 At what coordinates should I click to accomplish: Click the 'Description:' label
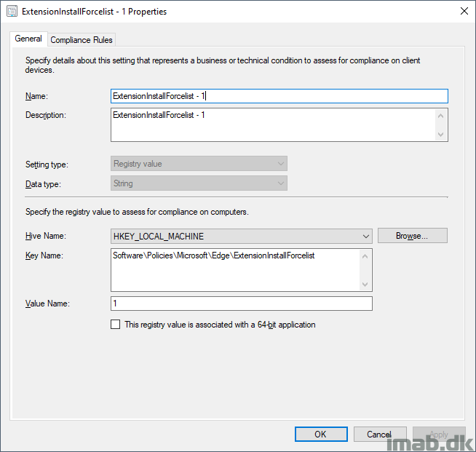(46, 115)
